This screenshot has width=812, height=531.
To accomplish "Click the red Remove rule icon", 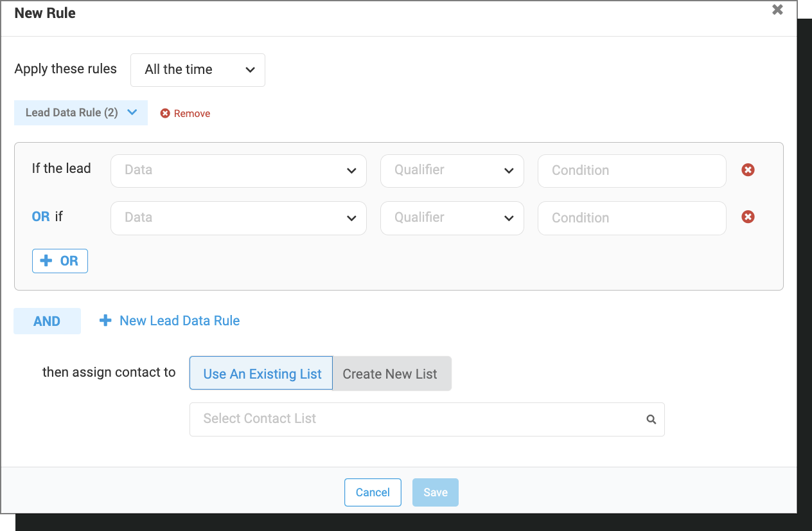I will (x=165, y=114).
